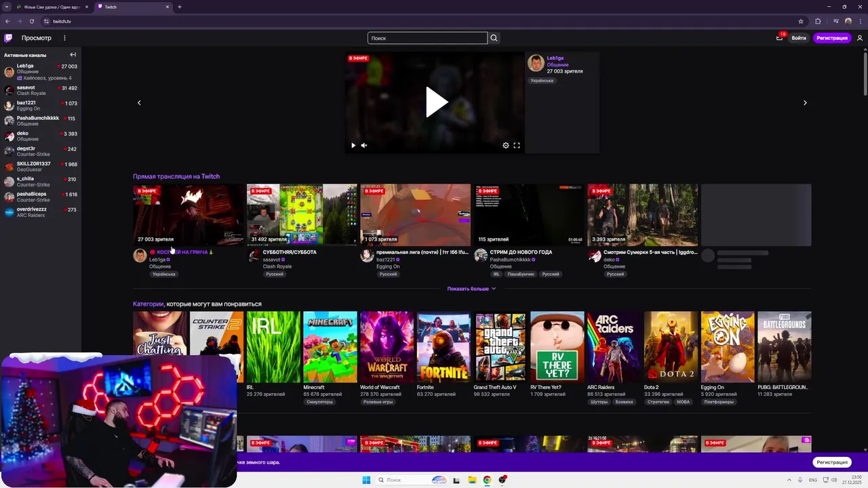The image size is (868, 488).
Task: Reload the page
Action: pos(31,21)
